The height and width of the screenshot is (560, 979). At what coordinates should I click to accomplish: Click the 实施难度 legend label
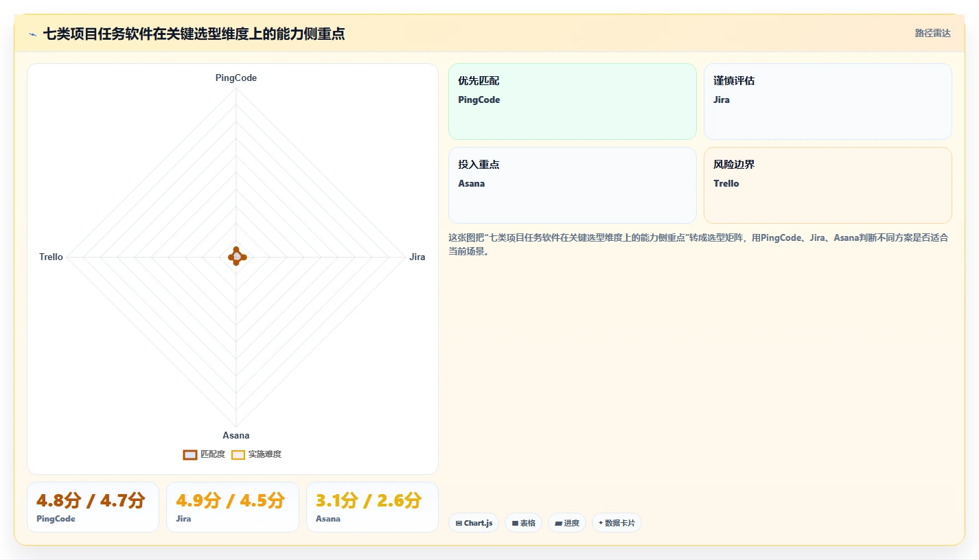click(x=265, y=454)
